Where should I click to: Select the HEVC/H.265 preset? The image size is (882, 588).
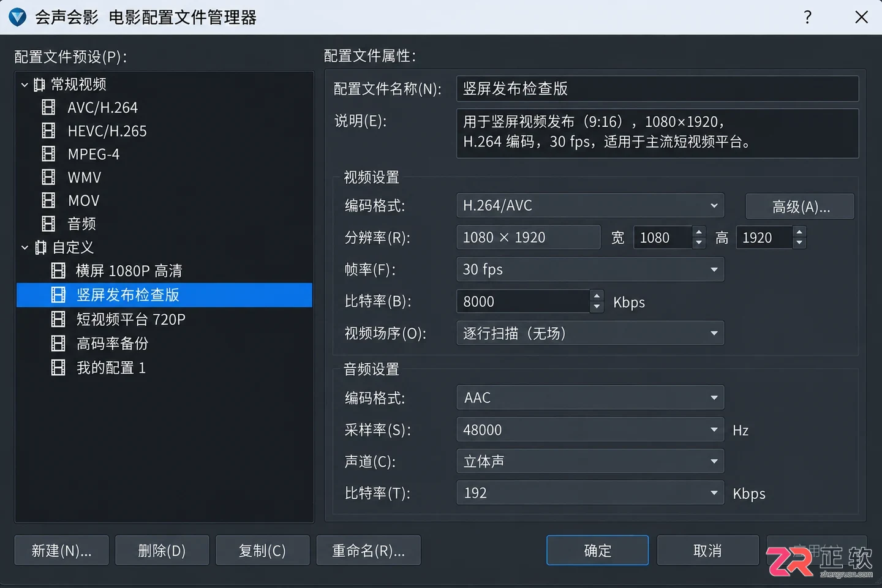[107, 131]
